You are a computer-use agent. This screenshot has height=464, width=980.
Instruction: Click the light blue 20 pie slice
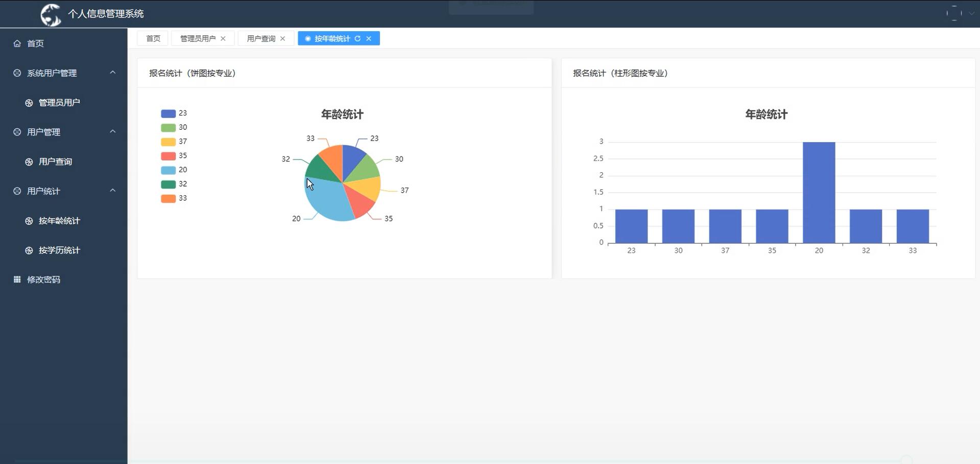(x=327, y=200)
